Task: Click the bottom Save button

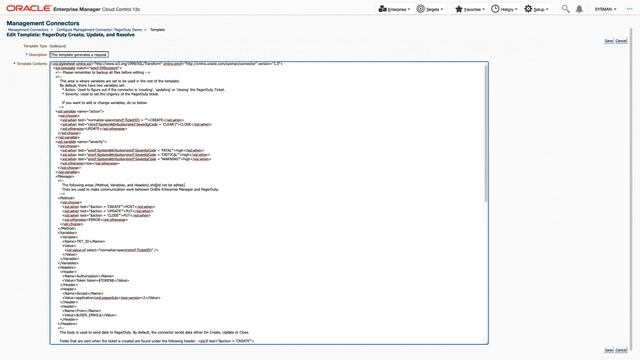Action: 609,350
